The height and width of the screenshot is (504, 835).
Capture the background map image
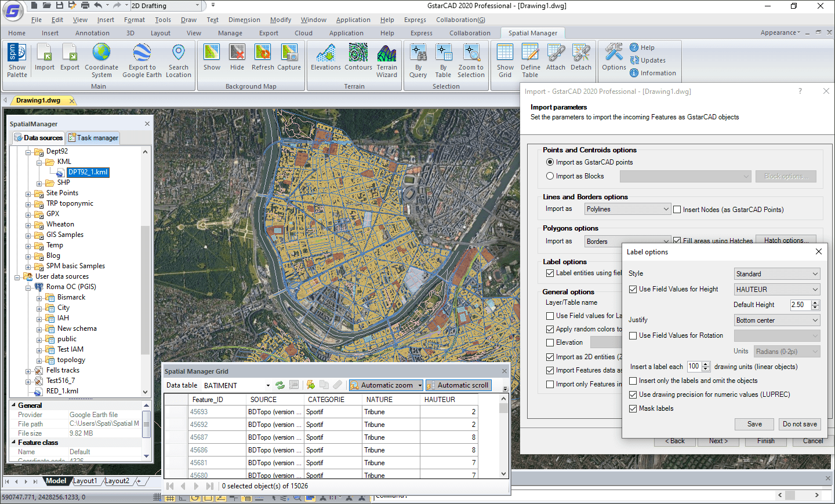click(x=289, y=57)
